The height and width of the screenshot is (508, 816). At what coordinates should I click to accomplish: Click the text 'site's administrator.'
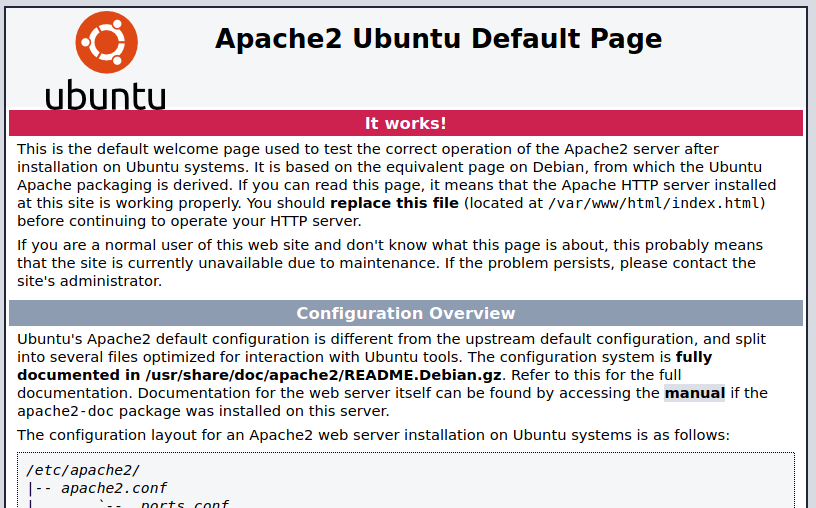pyautogui.click(x=89, y=281)
